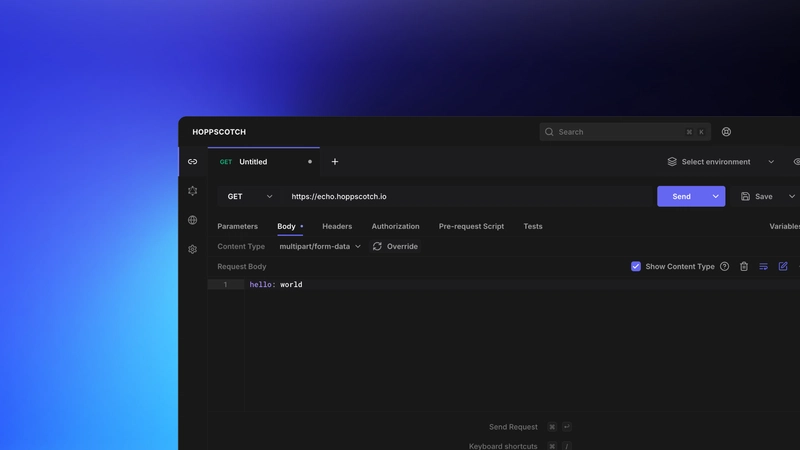
Task: Open the Select environment dropdown
Action: [x=720, y=162]
